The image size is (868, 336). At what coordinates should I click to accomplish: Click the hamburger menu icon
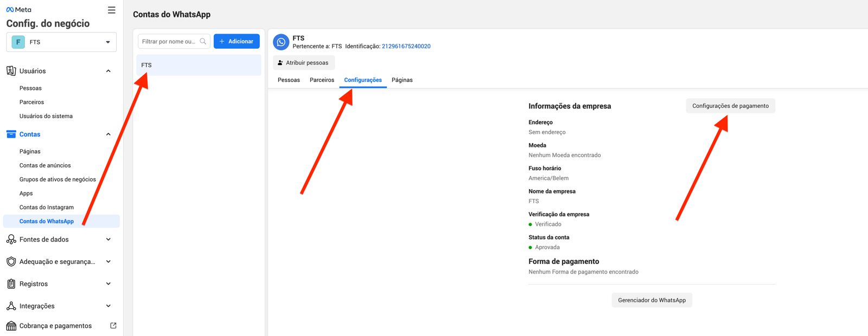111,10
